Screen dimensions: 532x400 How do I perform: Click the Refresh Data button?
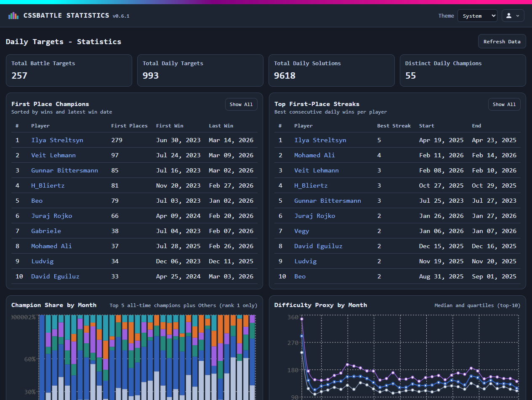click(x=502, y=41)
